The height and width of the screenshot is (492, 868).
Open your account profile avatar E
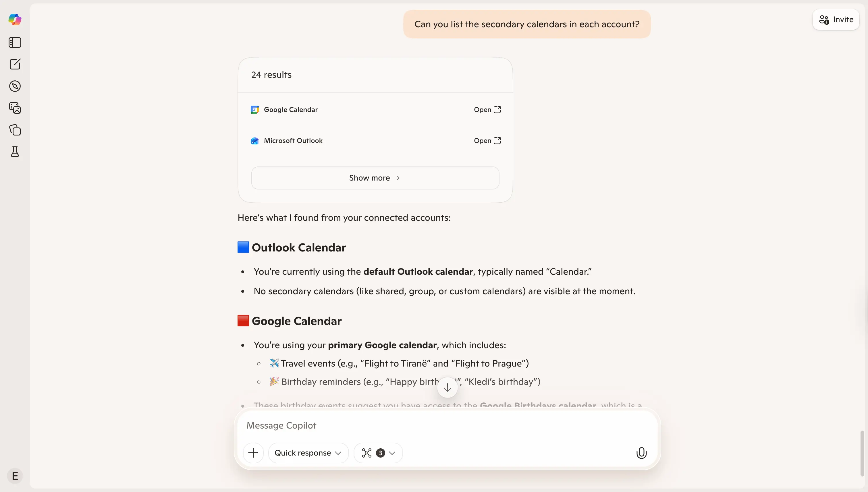tap(15, 476)
